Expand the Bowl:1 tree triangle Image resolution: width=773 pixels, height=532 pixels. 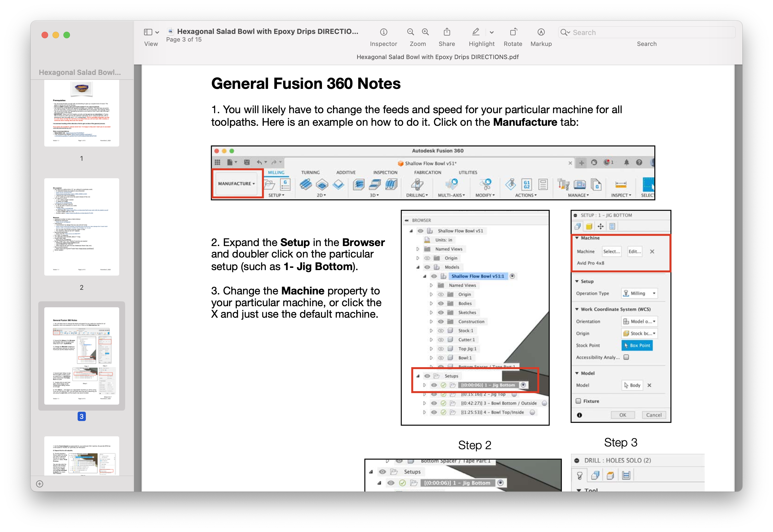431,358
